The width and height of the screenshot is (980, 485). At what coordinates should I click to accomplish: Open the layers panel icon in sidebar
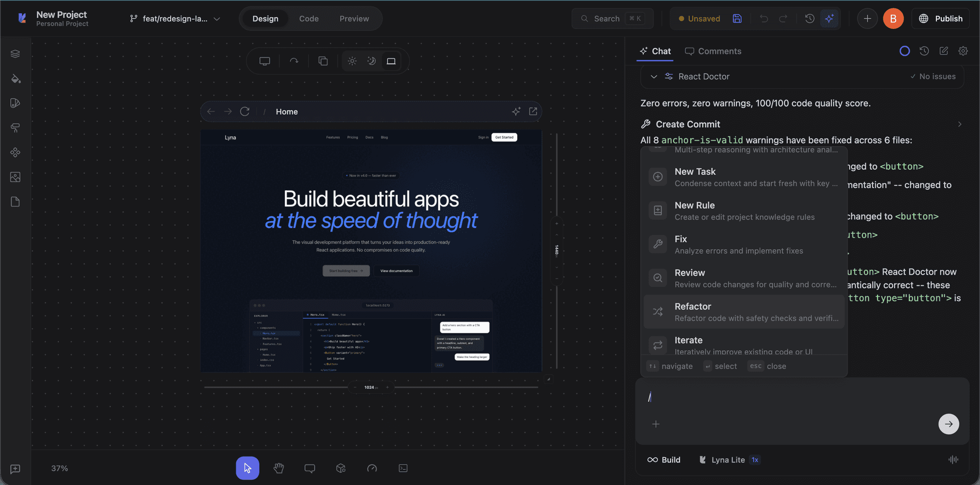(15, 53)
